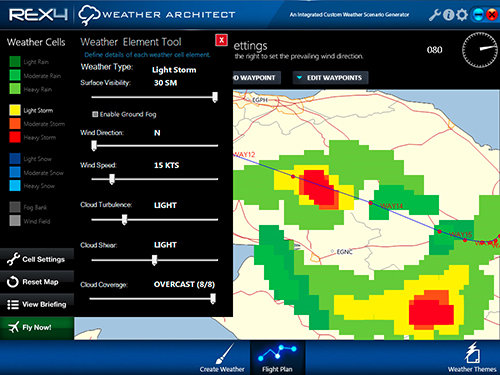Click the Cloud Shear slider handle
This screenshot has width=500, height=375.
point(154,260)
